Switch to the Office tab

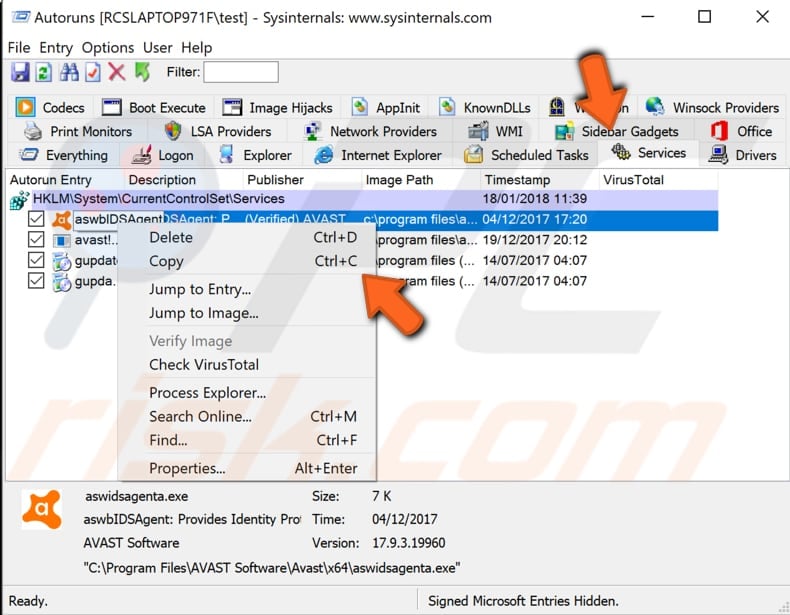[x=741, y=131]
